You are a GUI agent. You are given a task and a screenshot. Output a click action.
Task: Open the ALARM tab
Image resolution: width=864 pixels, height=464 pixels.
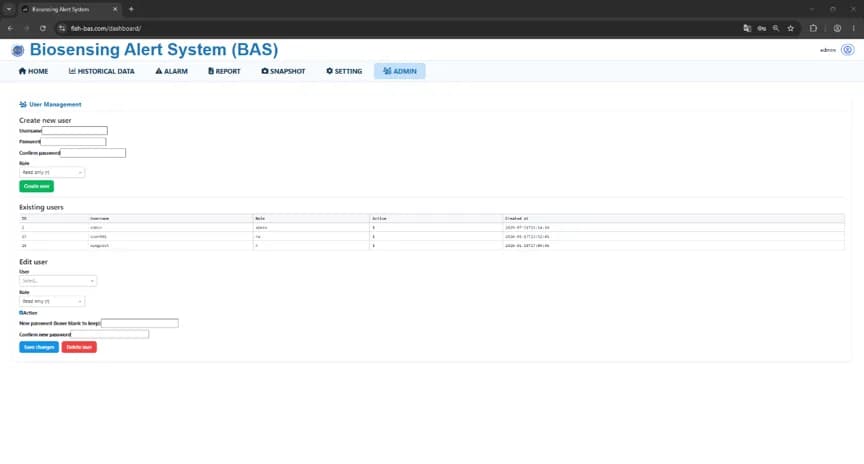tap(171, 71)
